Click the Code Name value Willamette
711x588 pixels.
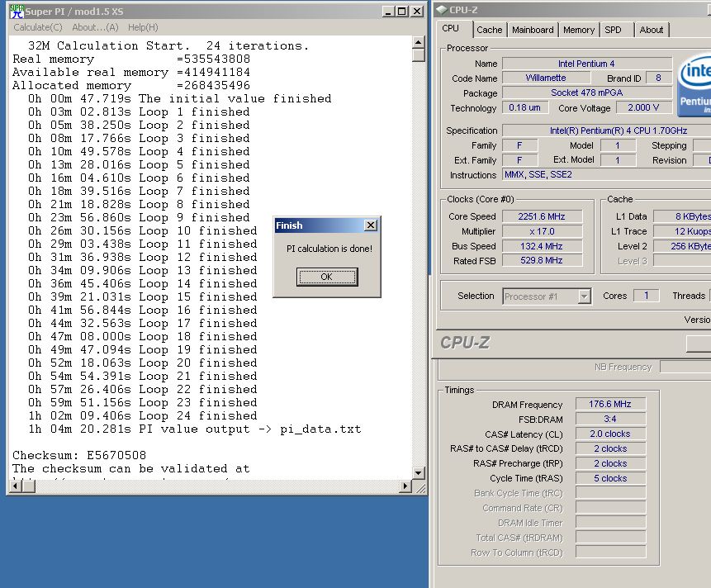(546, 78)
